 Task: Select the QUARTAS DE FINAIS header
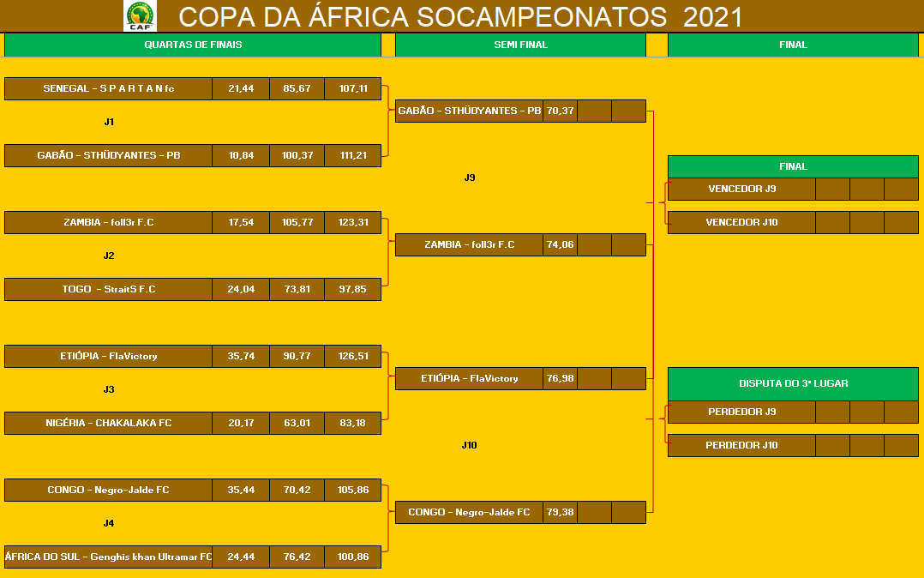[193, 45]
